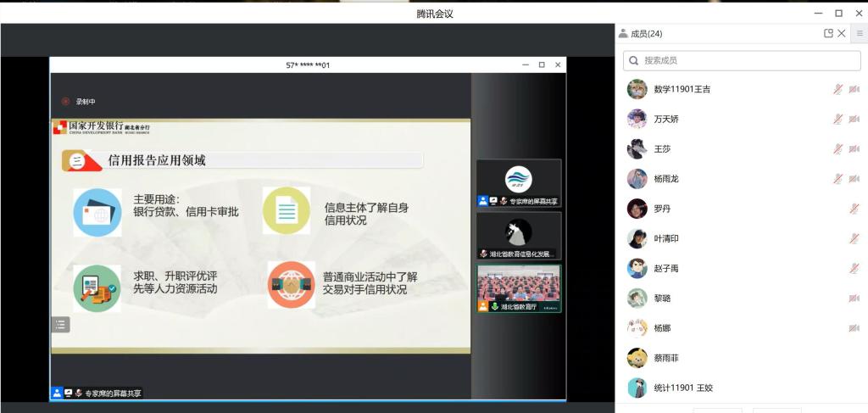
Task: Click the avatar of 赵子禹
Action: [637, 269]
